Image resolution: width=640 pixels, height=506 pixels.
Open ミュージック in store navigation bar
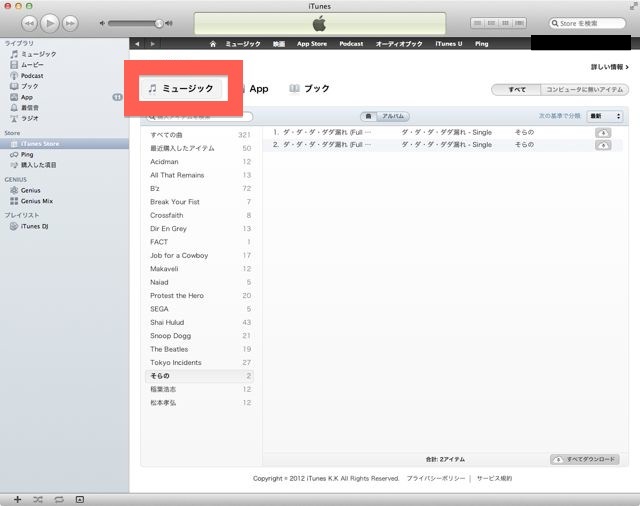pos(243,44)
